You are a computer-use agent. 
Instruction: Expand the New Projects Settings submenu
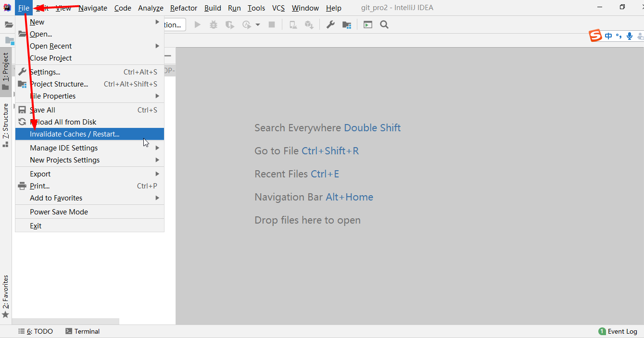click(89, 160)
